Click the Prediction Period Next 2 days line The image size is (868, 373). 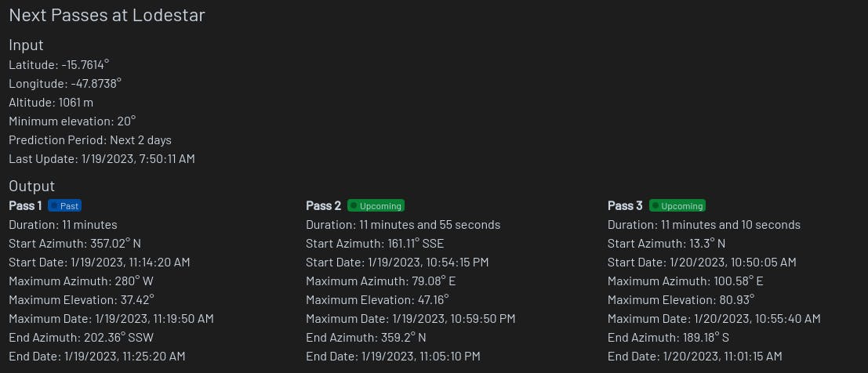tap(90, 139)
